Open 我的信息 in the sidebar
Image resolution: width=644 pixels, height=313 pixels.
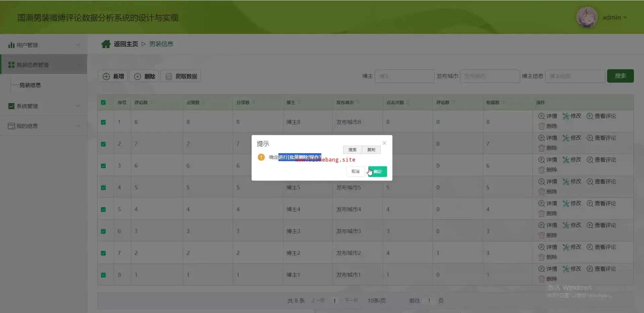coord(44,126)
